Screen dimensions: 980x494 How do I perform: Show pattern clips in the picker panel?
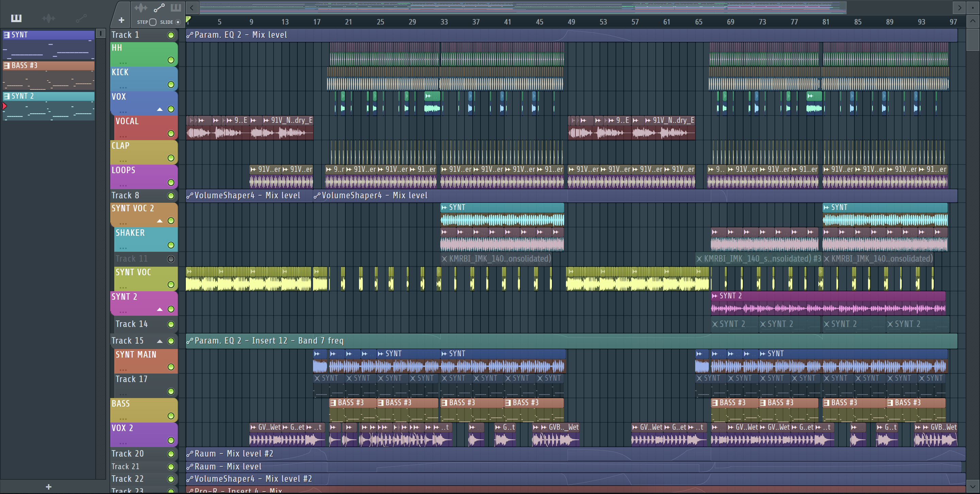tap(16, 18)
